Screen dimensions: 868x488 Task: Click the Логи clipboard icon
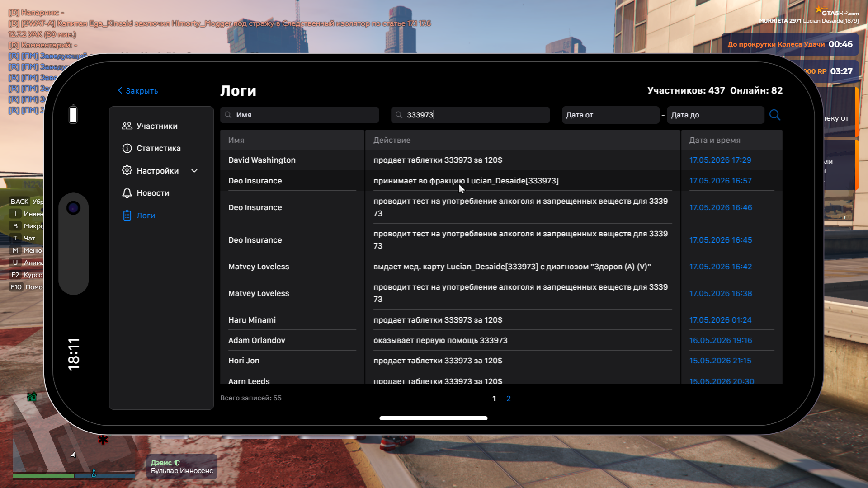coord(127,216)
